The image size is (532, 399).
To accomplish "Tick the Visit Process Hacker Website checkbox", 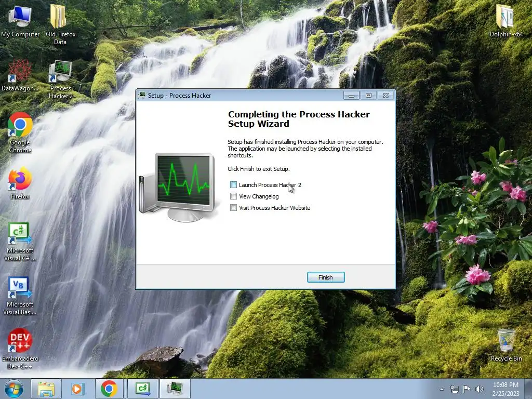I will 233,208.
